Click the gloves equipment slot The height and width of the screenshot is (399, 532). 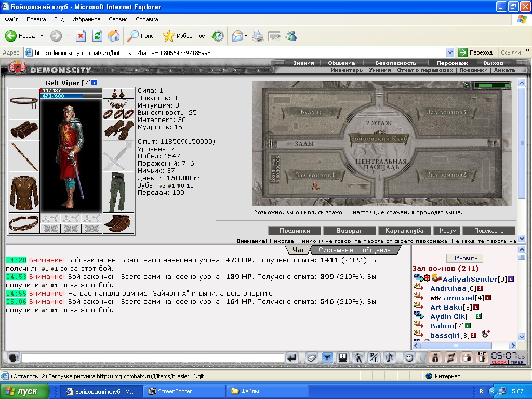(x=118, y=130)
